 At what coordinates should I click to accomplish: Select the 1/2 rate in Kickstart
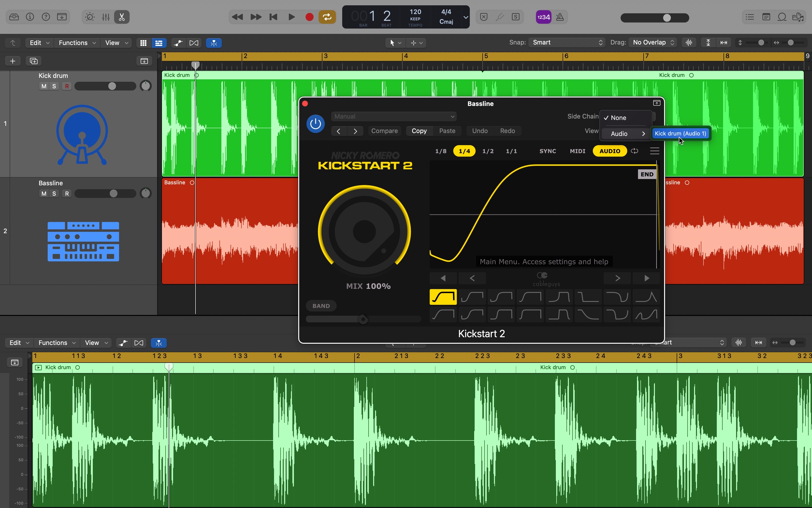[x=488, y=151]
